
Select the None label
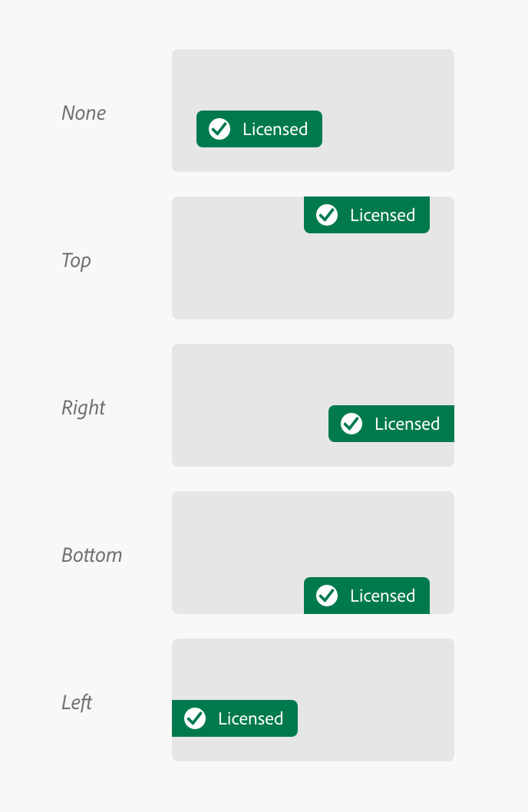pos(84,113)
